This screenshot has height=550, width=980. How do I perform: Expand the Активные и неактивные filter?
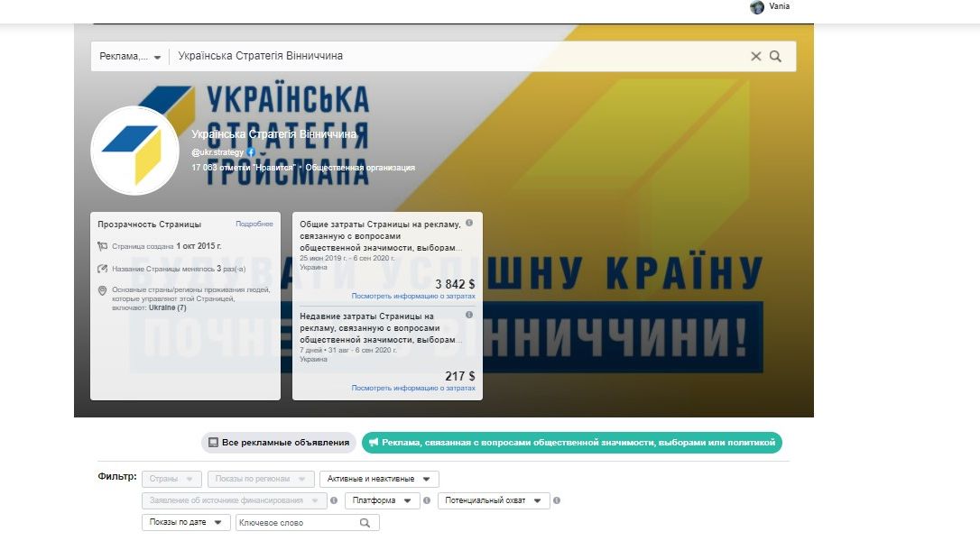click(x=379, y=479)
